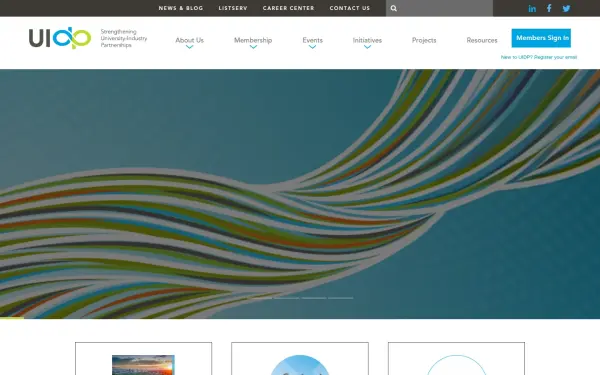Select the last carousel slide indicator line

[x=341, y=298]
